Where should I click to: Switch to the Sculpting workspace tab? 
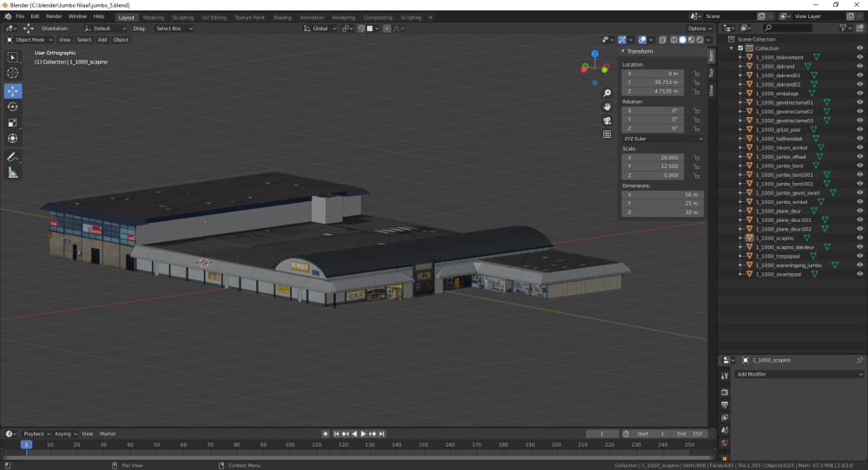(182, 16)
